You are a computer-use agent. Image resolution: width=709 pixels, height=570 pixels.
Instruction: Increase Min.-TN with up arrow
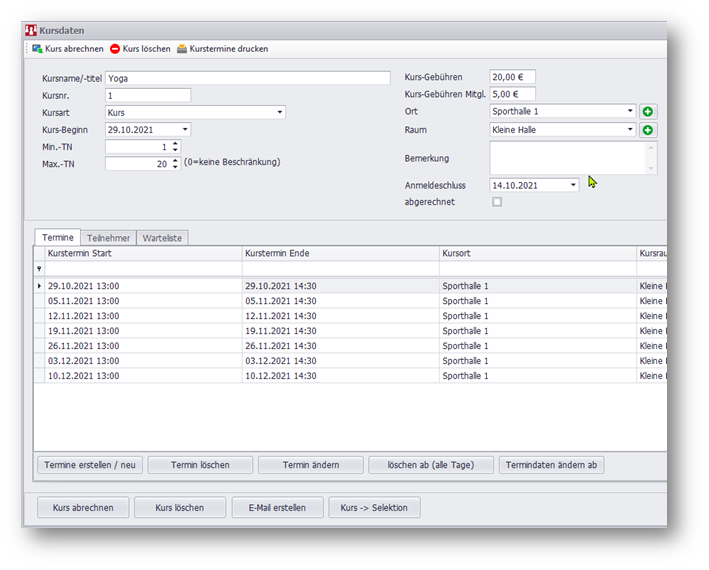click(x=175, y=143)
